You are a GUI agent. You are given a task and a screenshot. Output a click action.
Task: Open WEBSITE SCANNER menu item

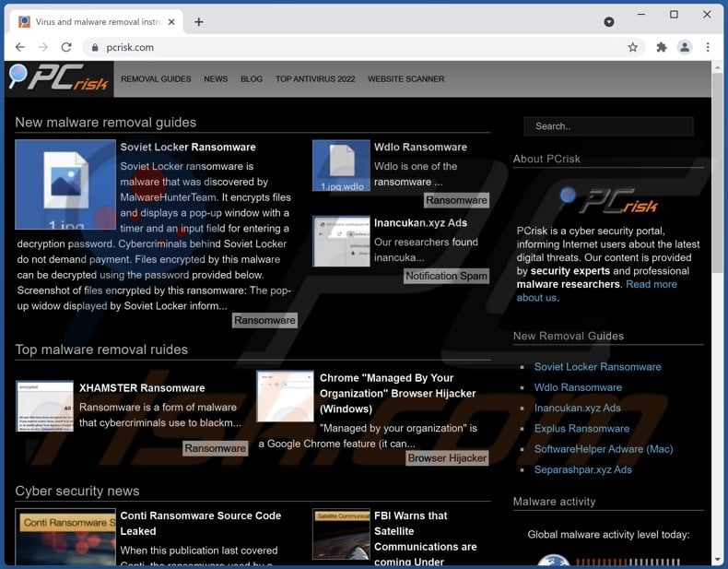pyautogui.click(x=405, y=79)
